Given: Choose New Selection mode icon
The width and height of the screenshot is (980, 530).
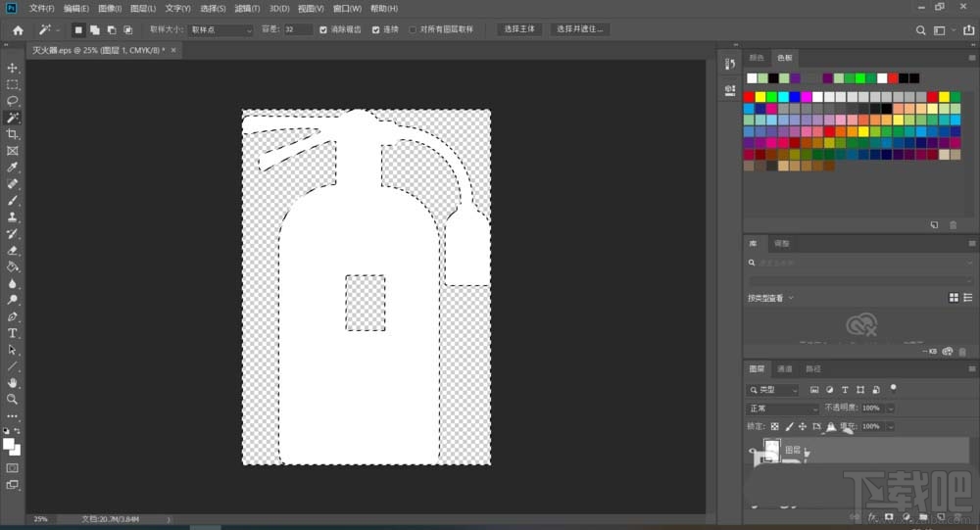Looking at the screenshot, I should point(78,29).
